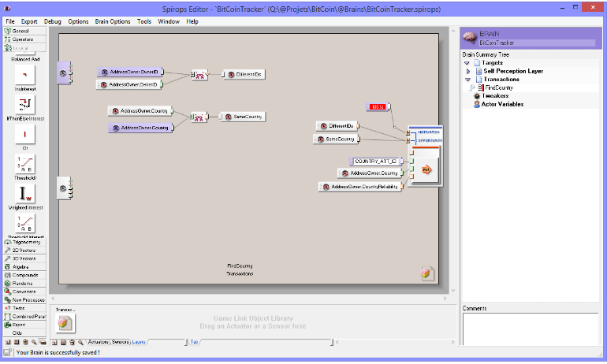Collapse the Transactions tree node arrow
607x364 pixels.
468,80
